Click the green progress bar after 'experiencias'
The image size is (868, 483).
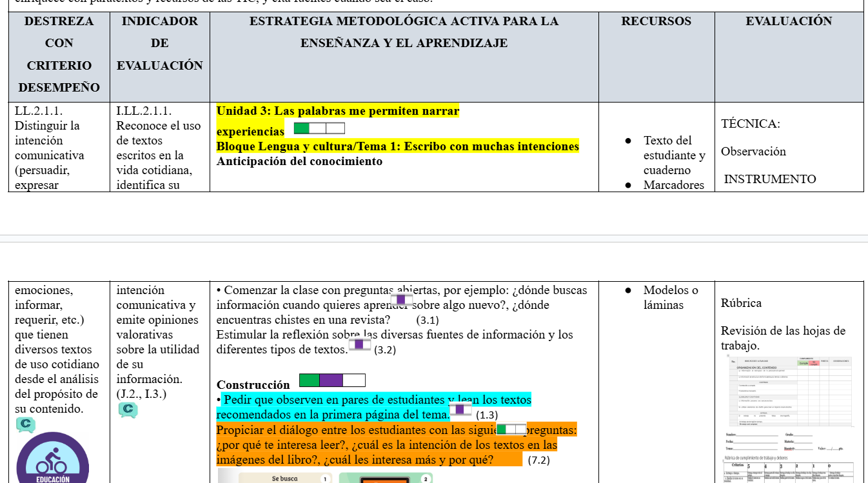point(319,128)
